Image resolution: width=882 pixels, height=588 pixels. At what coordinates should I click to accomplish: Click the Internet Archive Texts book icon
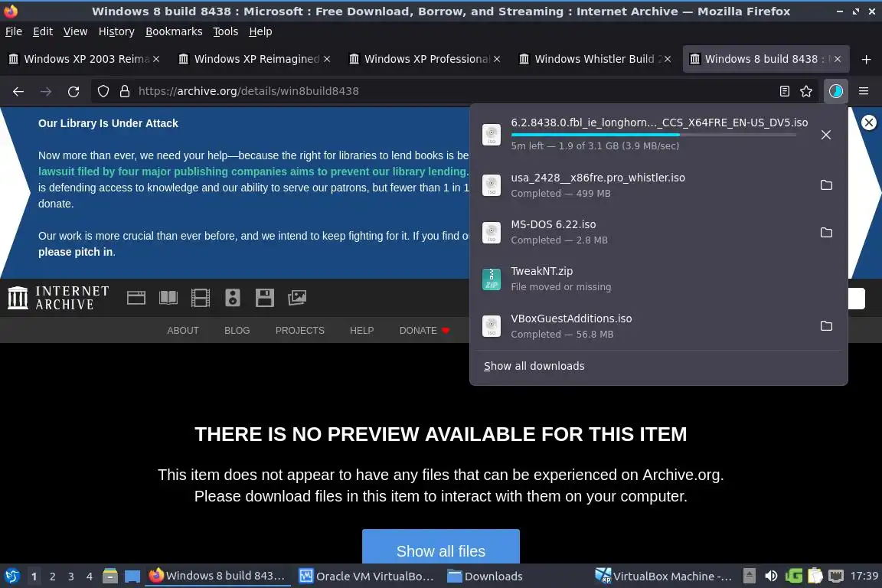click(168, 298)
